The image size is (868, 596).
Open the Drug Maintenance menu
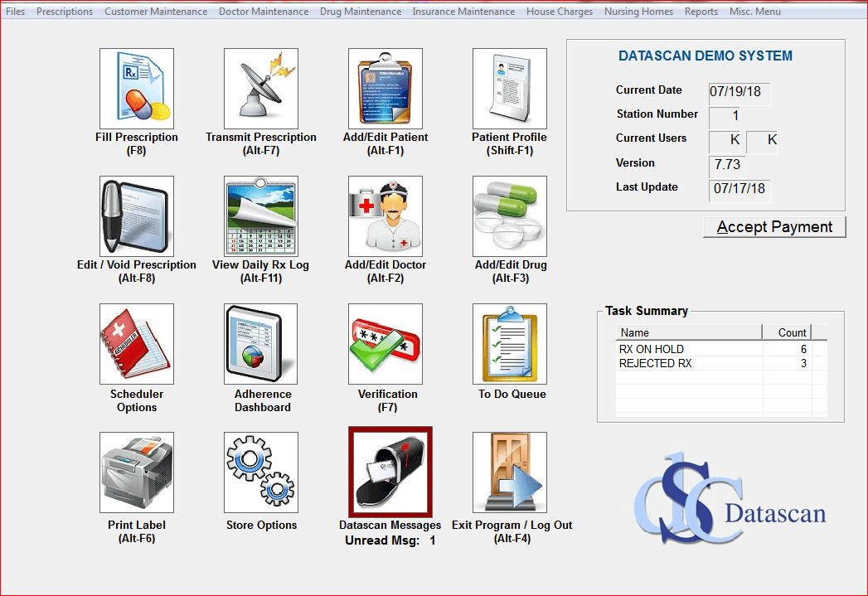pyautogui.click(x=361, y=11)
